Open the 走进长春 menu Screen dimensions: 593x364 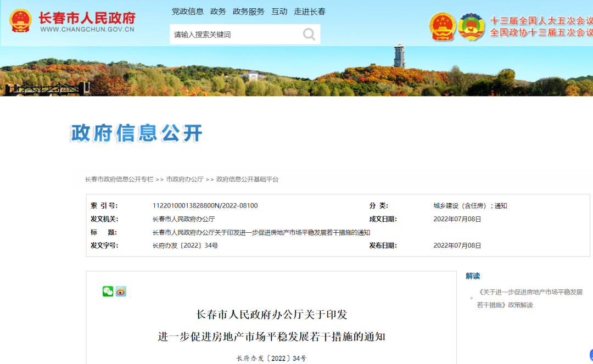click(x=310, y=10)
